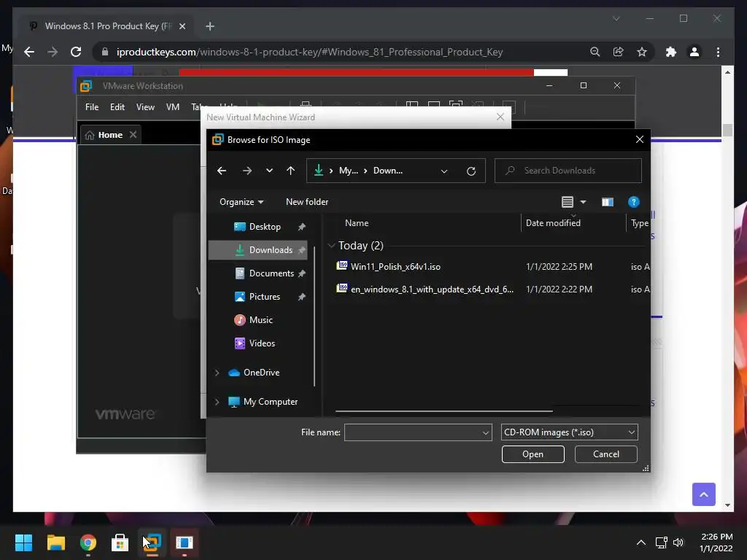Screen dimensions: 747x560
Task: Open the File name history dropdown arrow
Action: 485,432
